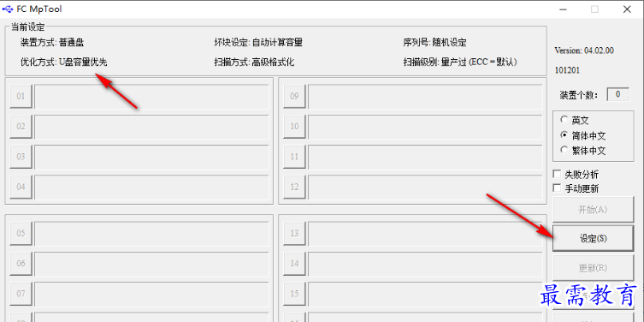Click the 更新(R) refresh button

[593, 268]
